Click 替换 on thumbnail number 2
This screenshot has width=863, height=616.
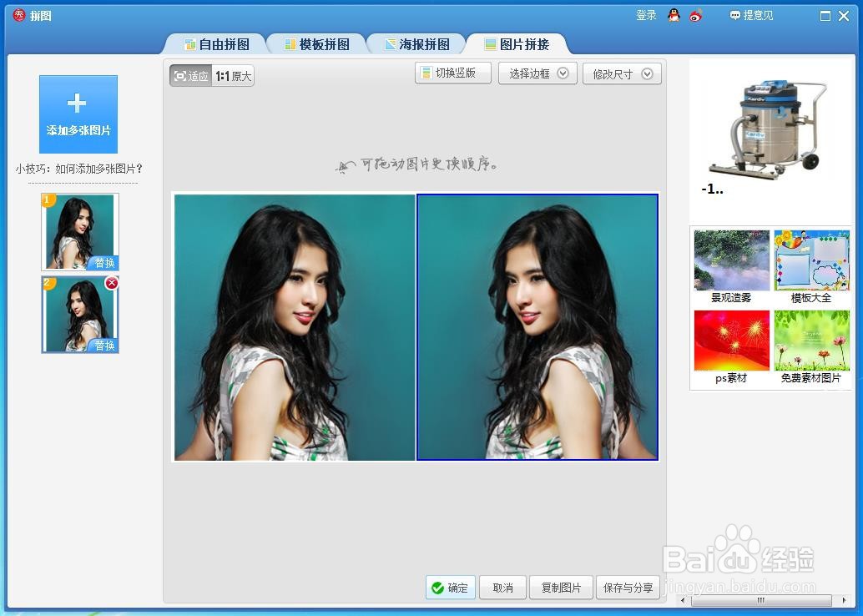coord(104,346)
